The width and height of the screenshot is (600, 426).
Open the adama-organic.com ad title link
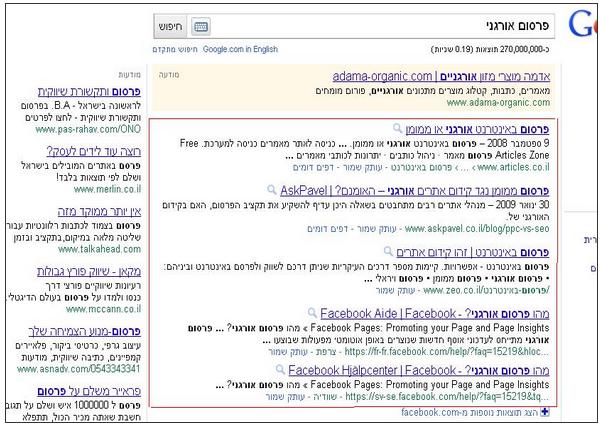click(441, 77)
